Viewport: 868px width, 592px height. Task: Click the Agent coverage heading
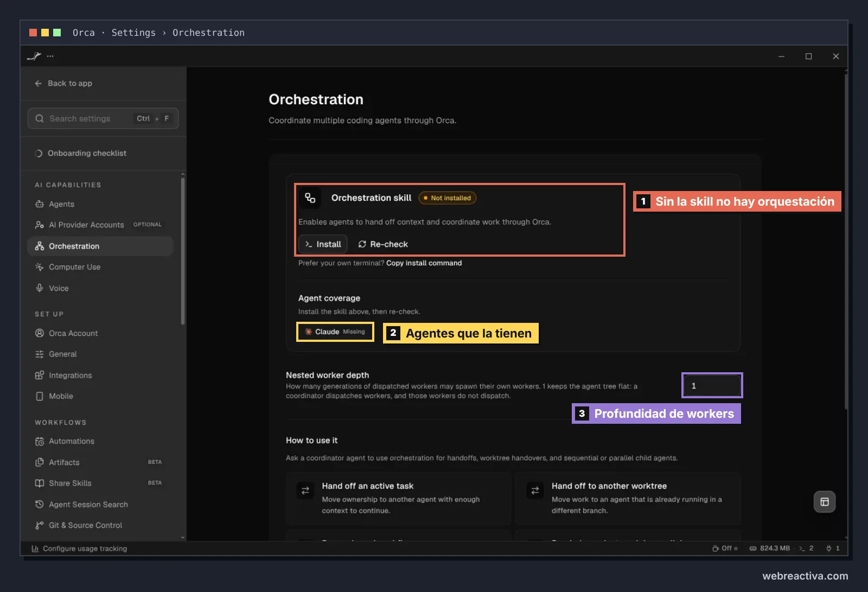329,298
